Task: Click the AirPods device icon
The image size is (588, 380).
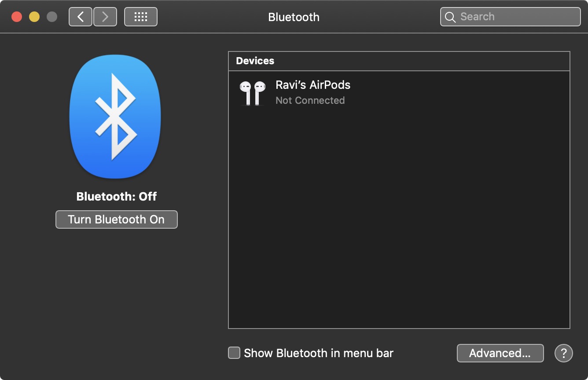Action: click(x=253, y=93)
